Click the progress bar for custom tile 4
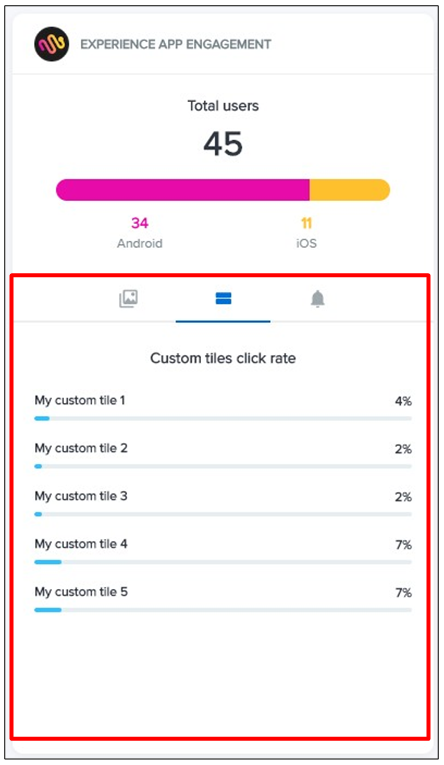444x765 pixels. click(x=223, y=562)
